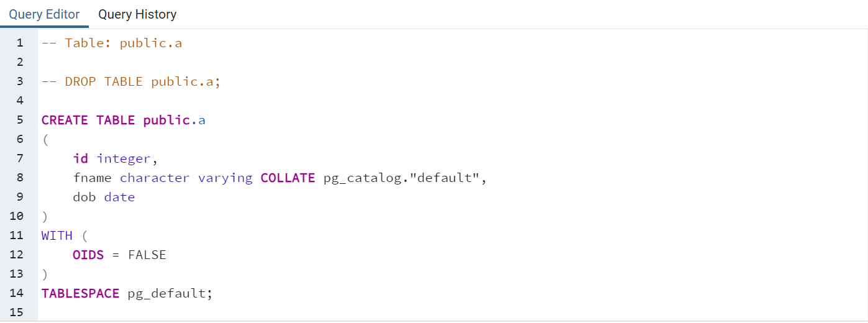Image resolution: width=868 pixels, height=323 pixels.
Task: Click the "fname" column name
Action: click(x=92, y=178)
